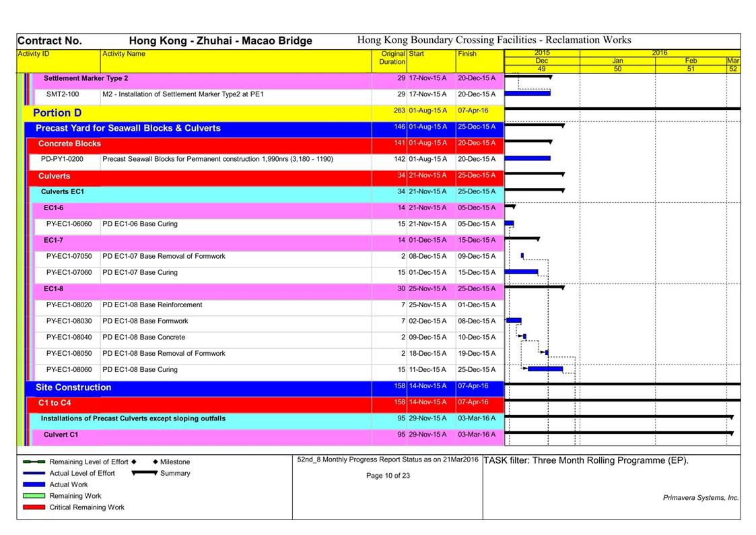Click the Remaining Level of Effort legend bar

point(34,462)
